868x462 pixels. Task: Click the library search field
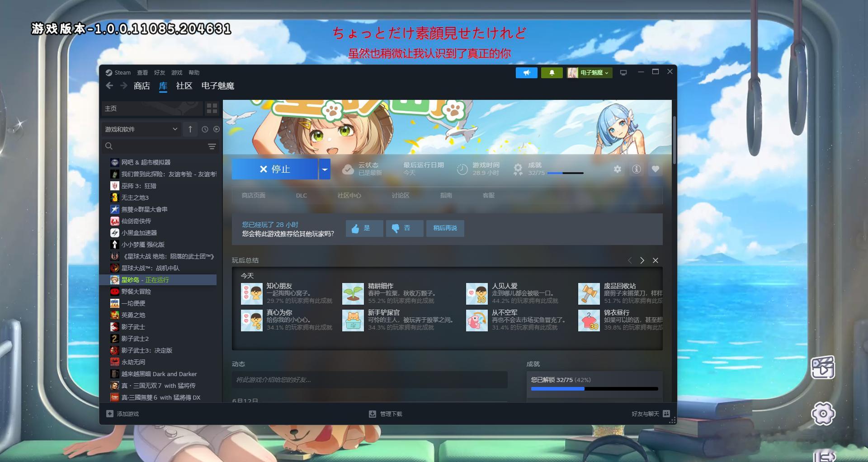pyautogui.click(x=154, y=146)
